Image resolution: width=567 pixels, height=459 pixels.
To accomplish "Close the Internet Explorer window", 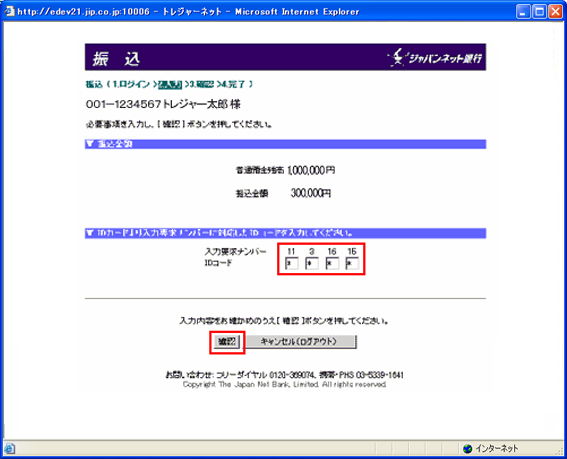I will [x=555, y=12].
